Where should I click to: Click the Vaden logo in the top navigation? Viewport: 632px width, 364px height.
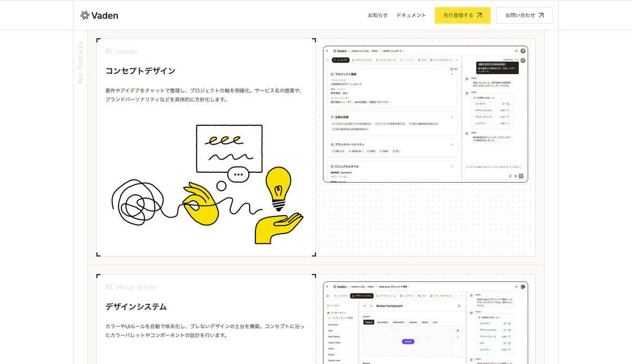(x=99, y=15)
